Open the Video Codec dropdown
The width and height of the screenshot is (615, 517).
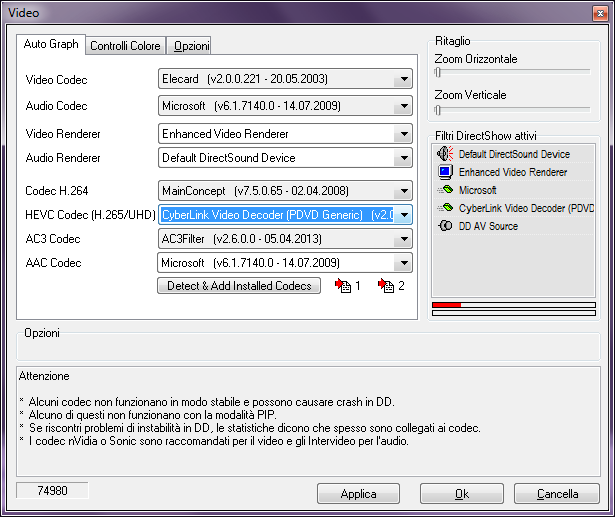(x=404, y=79)
